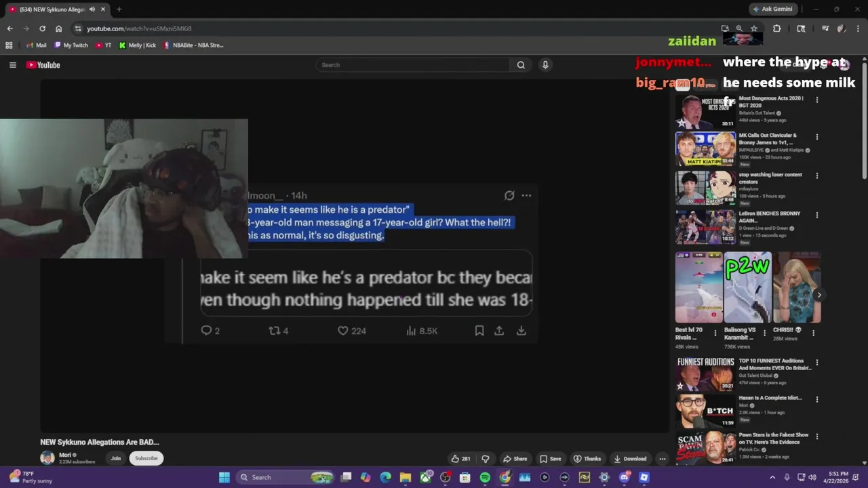Open Discord from the taskbar
This screenshot has width=868, height=488.
tap(624, 477)
